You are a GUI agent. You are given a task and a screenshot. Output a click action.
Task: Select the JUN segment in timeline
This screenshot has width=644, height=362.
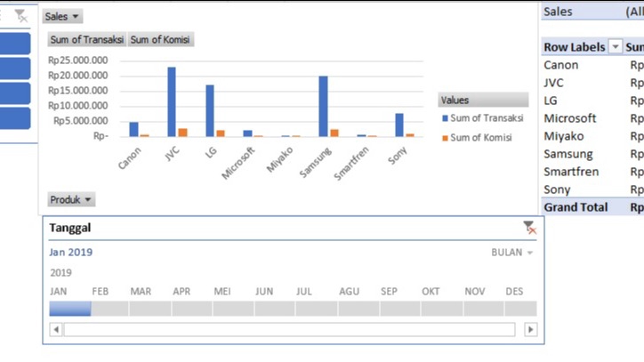[275, 309]
